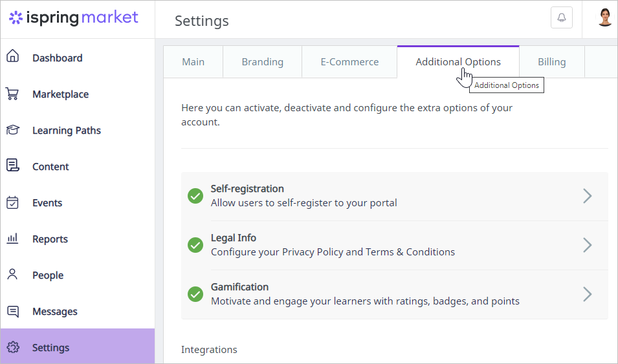618x364 pixels.
Task: Switch to the E-Commerce tab
Action: point(349,62)
